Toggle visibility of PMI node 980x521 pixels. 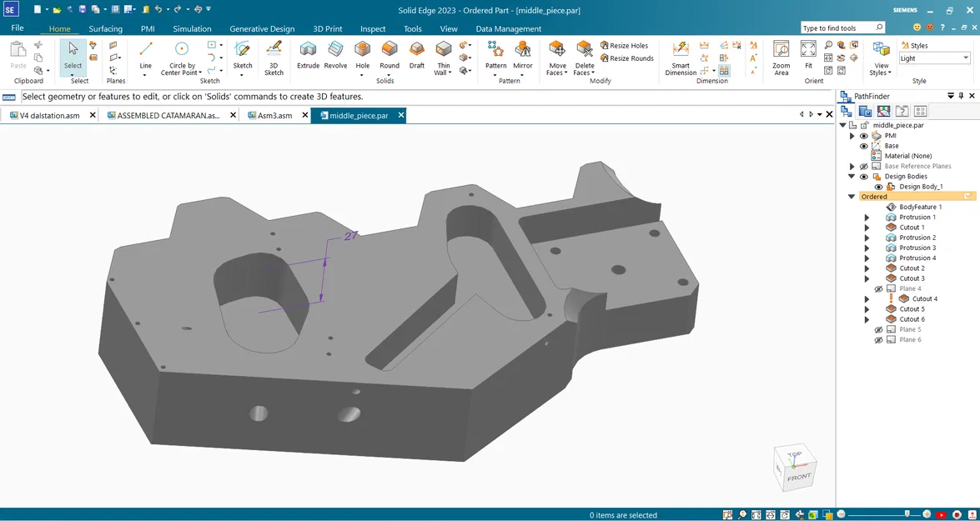click(864, 136)
